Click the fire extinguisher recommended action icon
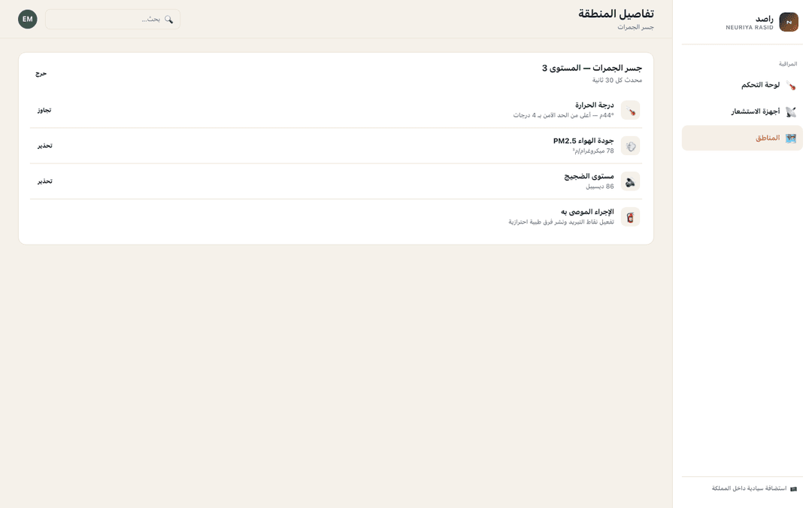The height and width of the screenshot is (508, 812). click(x=630, y=217)
